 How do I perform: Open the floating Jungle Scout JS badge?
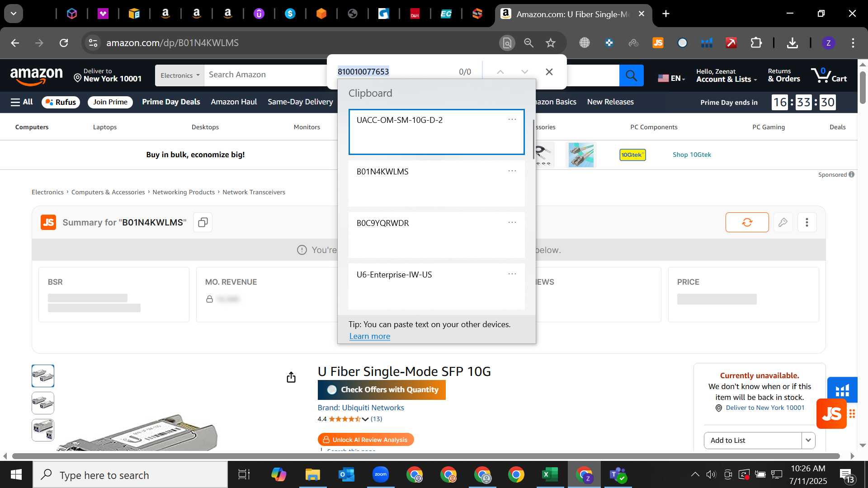click(x=831, y=413)
